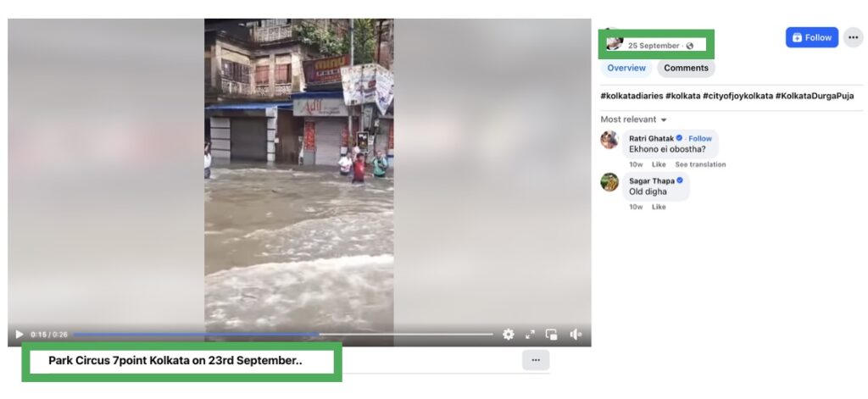Open video settings gear

(x=509, y=335)
